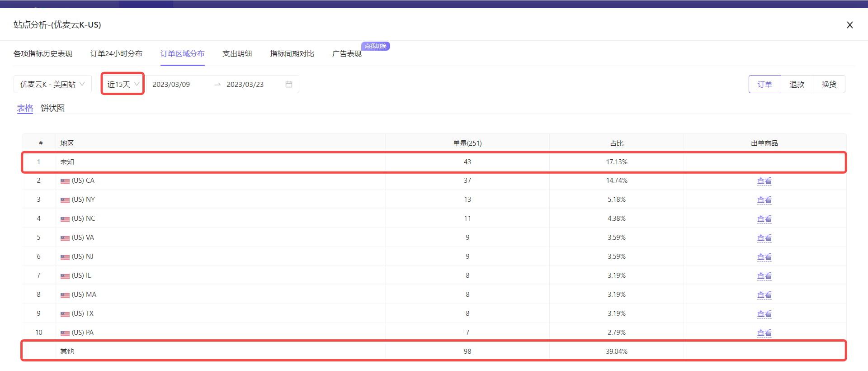This screenshot has height=371, width=868.
Task: Click the US flag icon beside CA
Action: pos(65,181)
